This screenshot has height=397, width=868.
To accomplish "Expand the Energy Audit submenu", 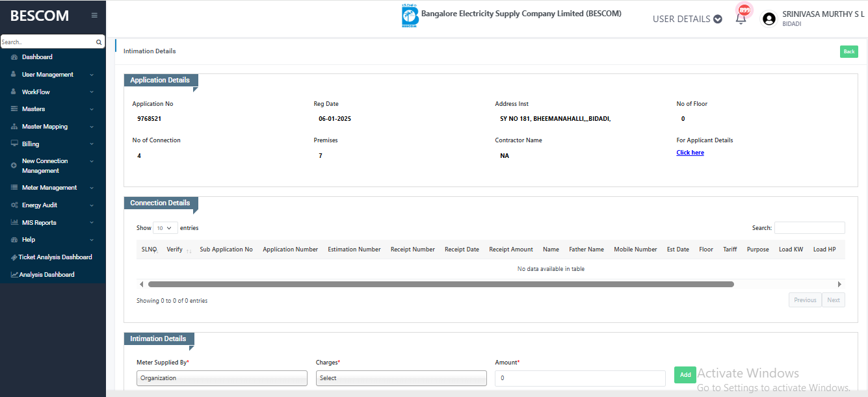I will [92, 205].
